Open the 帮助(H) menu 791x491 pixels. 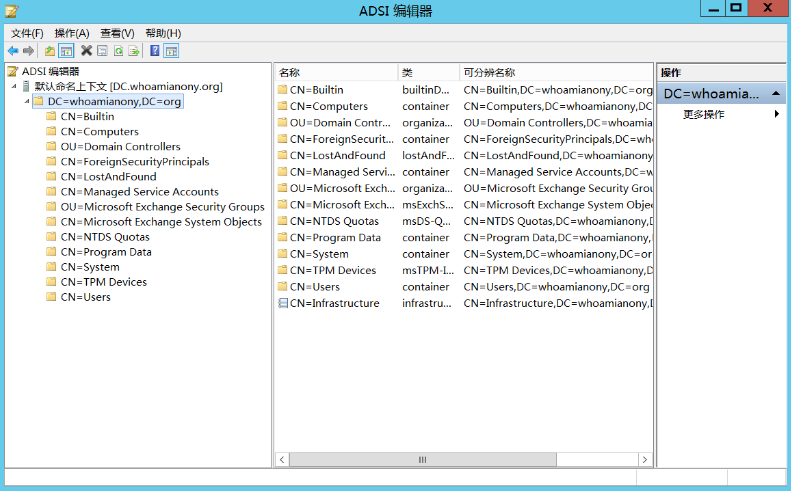click(x=163, y=33)
